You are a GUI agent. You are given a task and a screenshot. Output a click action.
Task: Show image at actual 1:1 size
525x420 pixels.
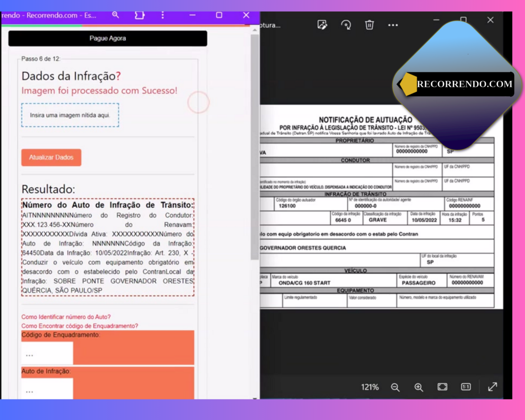pyautogui.click(x=466, y=387)
